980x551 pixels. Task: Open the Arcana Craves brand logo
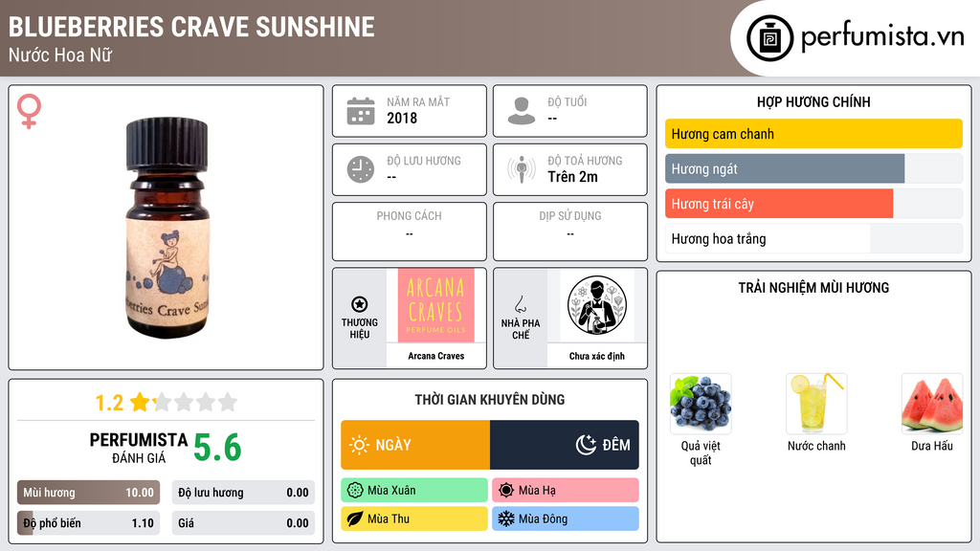tap(436, 305)
